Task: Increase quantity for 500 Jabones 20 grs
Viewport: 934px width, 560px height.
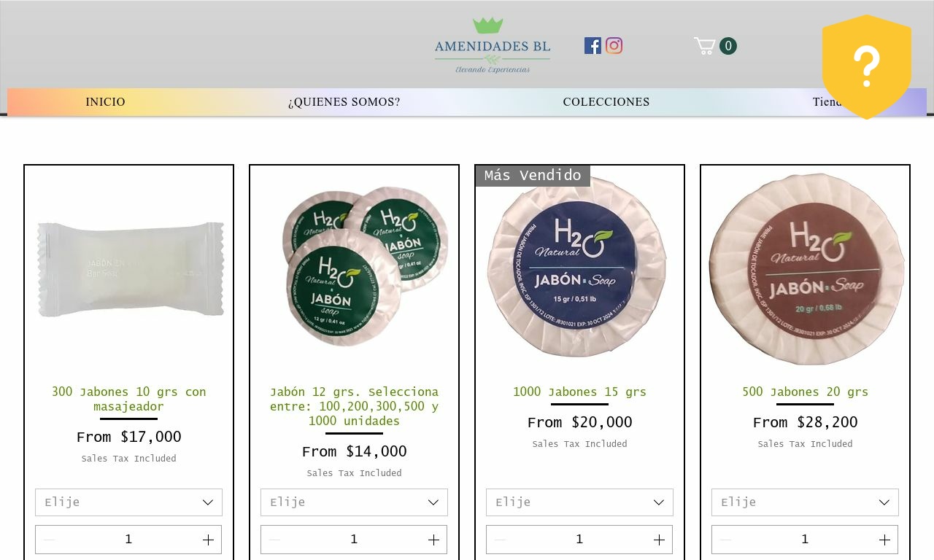Action: [x=884, y=540]
